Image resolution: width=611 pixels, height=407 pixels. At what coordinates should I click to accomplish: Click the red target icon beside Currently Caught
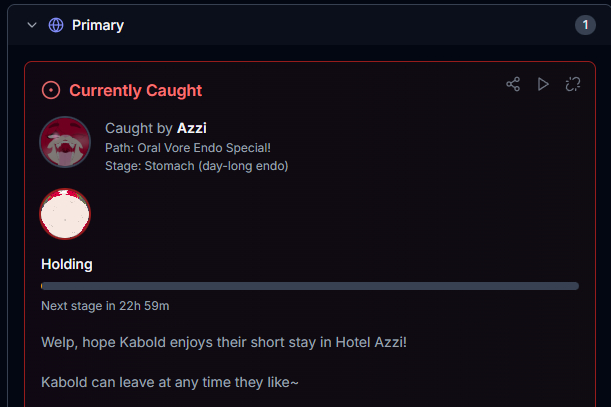(51, 91)
